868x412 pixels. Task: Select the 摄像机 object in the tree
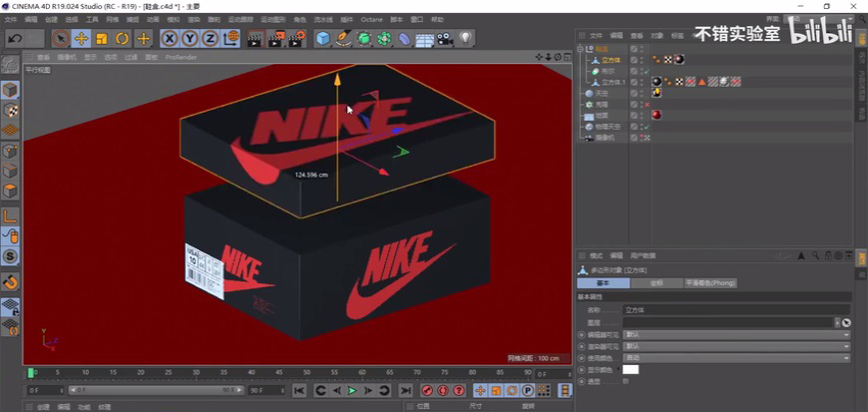[x=605, y=138]
